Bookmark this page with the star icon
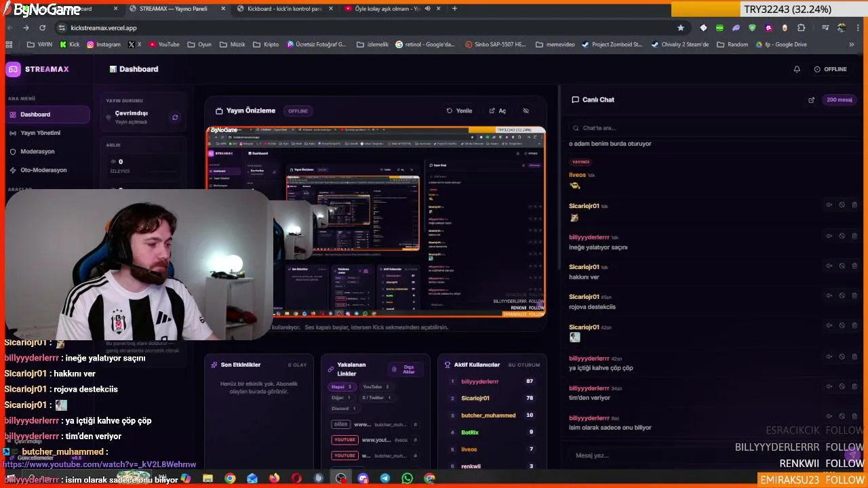This screenshot has width=868, height=488. 681,28
